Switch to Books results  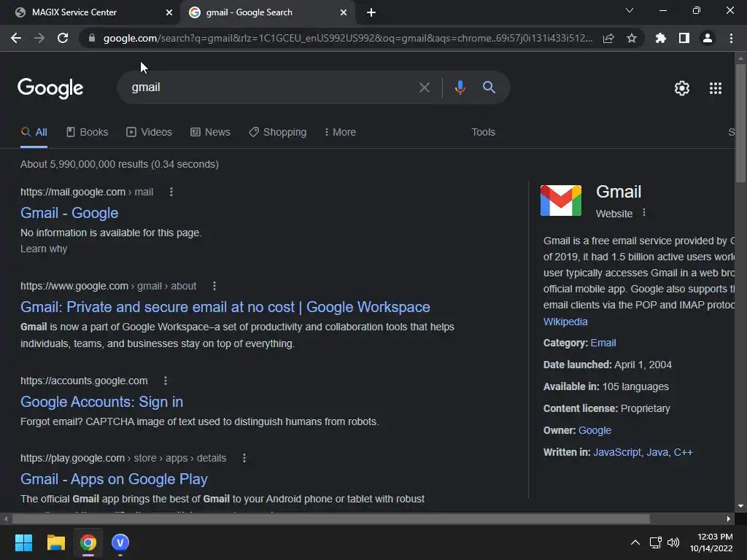click(x=88, y=133)
